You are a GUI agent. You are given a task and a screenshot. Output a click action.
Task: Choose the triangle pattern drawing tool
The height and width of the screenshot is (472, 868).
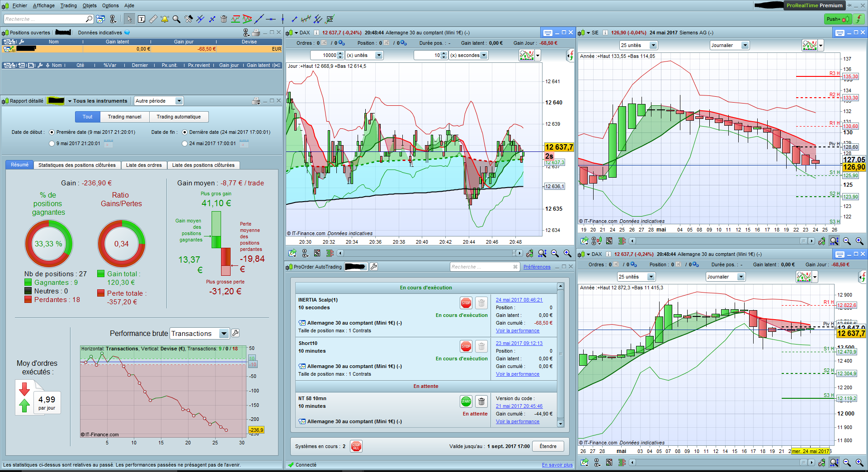pos(247,19)
